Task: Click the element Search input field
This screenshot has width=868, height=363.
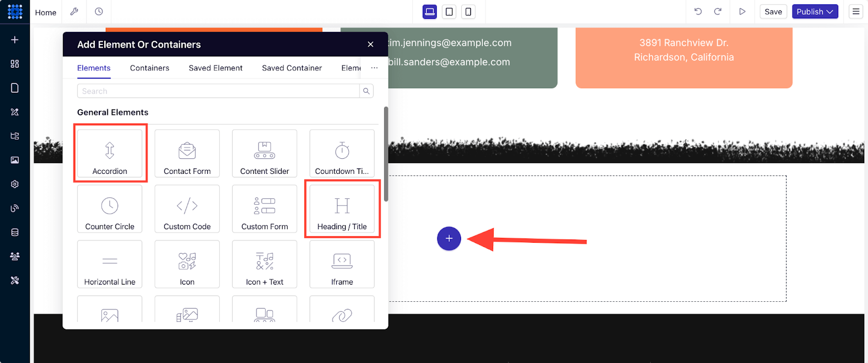Action: click(218, 91)
